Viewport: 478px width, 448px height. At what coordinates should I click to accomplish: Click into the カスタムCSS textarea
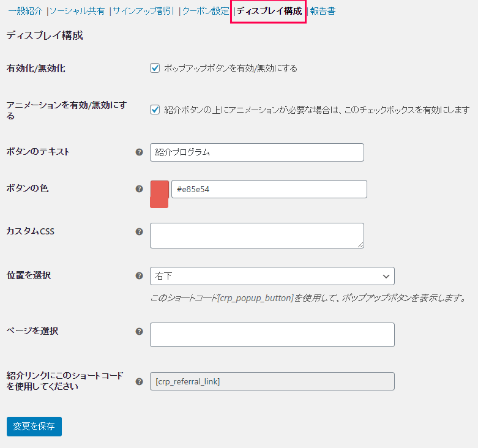pos(257,236)
